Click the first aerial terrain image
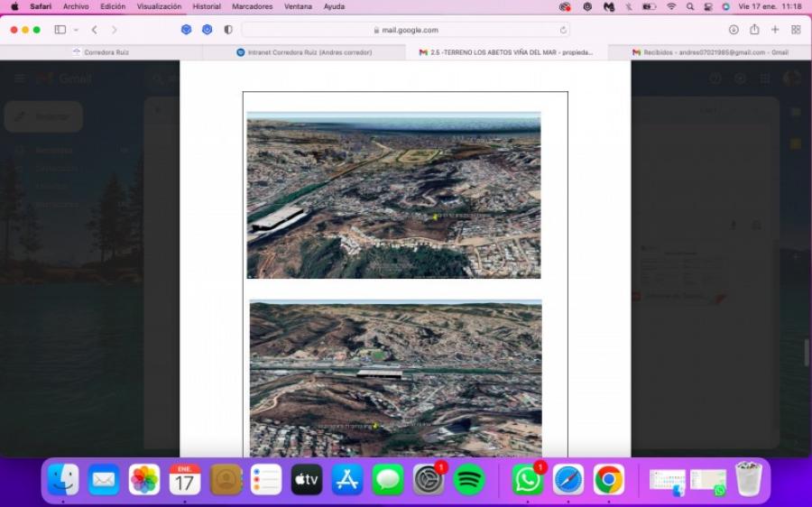This screenshot has height=507, width=812. click(x=393, y=195)
